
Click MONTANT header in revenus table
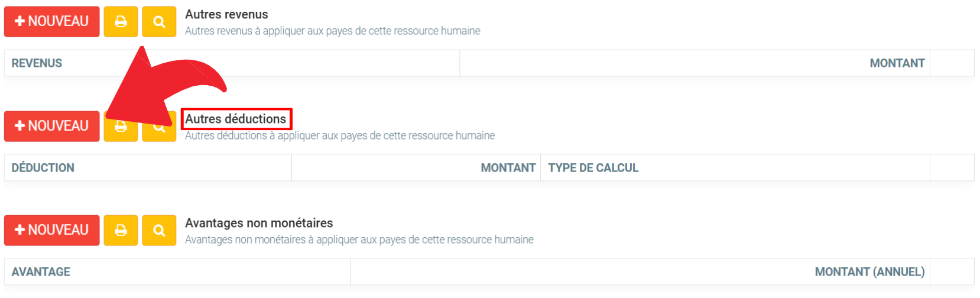(897, 63)
